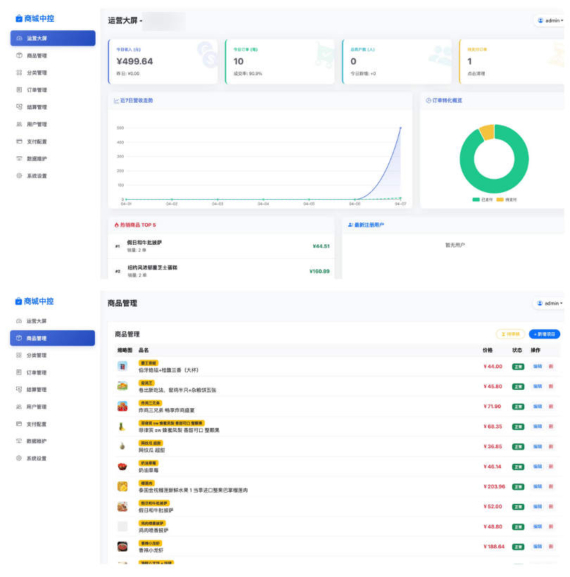The width and height of the screenshot is (570, 577).
Task: Click the #2 top-selling product row priced ¥160.89
Action: click(x=222, y=270)
